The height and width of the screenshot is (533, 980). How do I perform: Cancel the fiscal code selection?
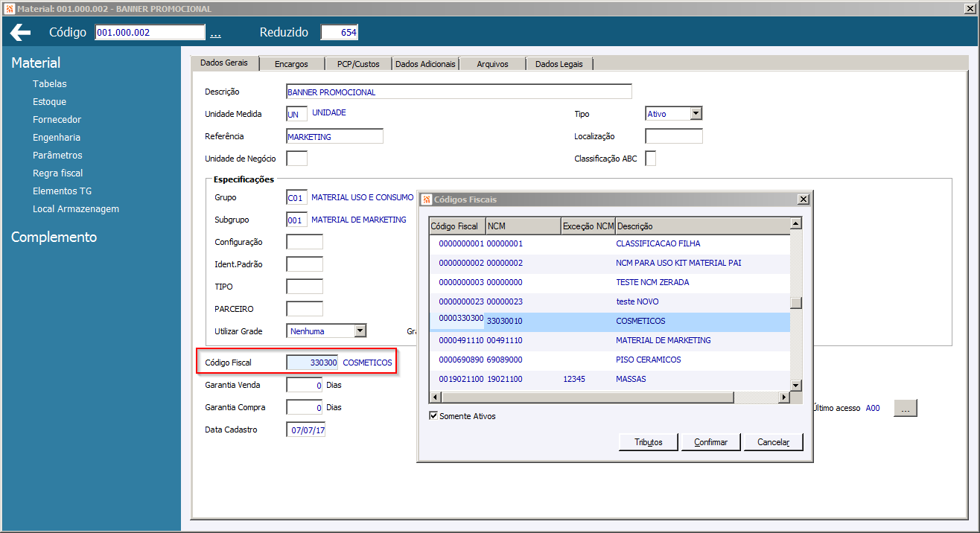point(773,442)
